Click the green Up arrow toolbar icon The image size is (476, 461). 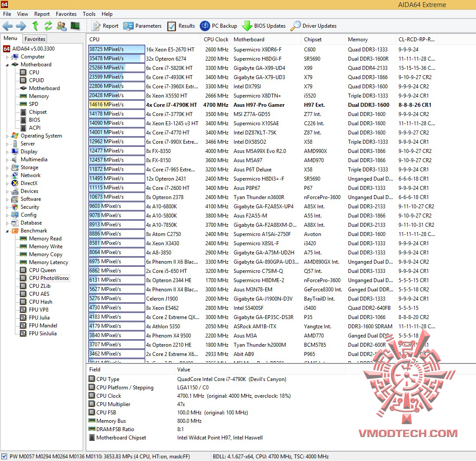[35, 26]
